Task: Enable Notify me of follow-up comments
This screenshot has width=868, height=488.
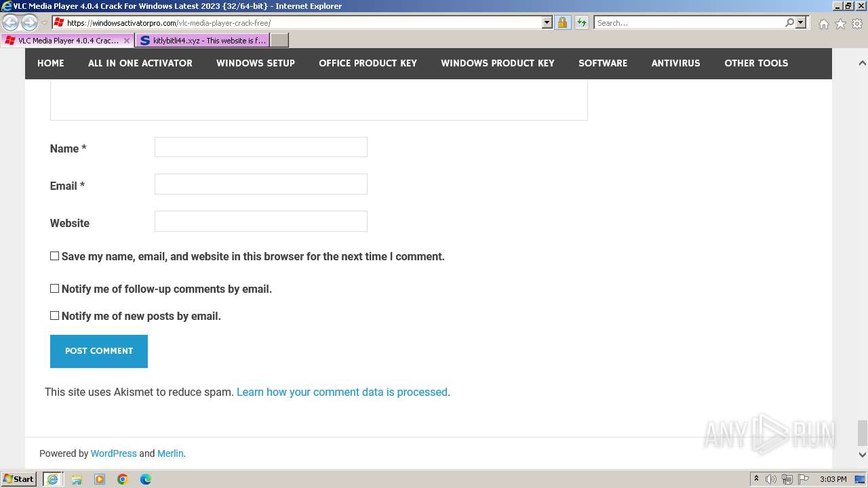Action: pos(55,289)
